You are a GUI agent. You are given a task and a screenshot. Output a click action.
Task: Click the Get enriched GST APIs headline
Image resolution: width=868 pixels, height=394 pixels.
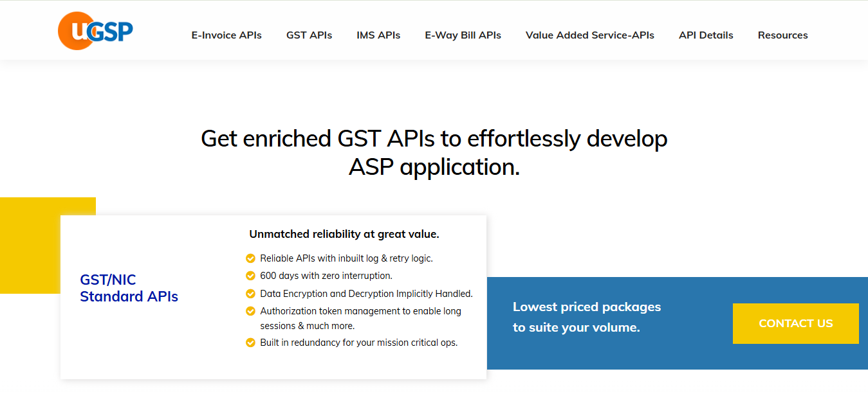click(434, 152)
